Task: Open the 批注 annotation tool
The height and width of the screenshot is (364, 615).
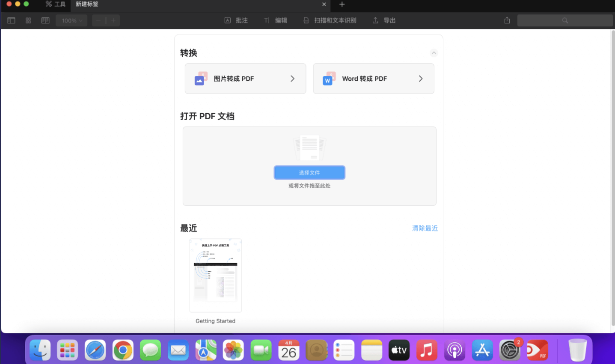Action: click(x=236, y=20)
